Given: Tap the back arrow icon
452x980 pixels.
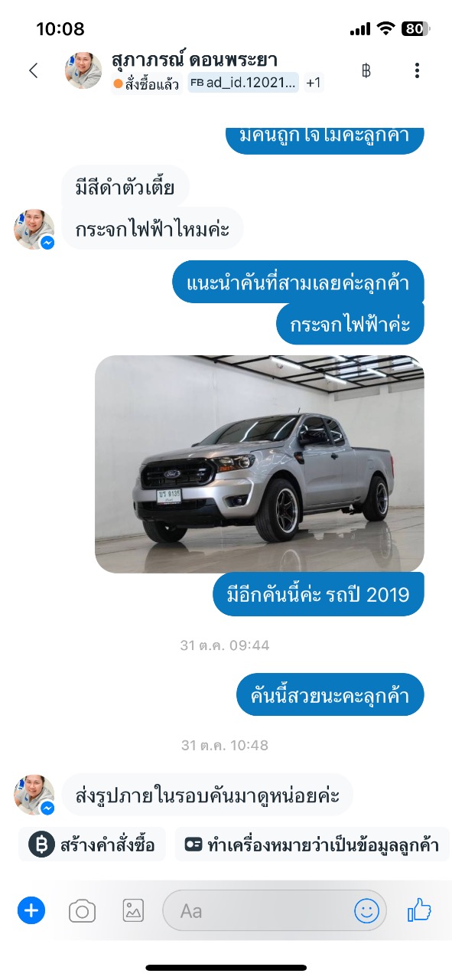Looking at the screenshot, I should point(33,70).
